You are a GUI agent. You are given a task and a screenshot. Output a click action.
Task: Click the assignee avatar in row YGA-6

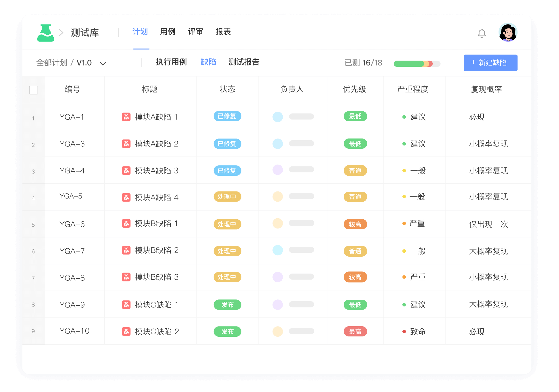point(277,224)
